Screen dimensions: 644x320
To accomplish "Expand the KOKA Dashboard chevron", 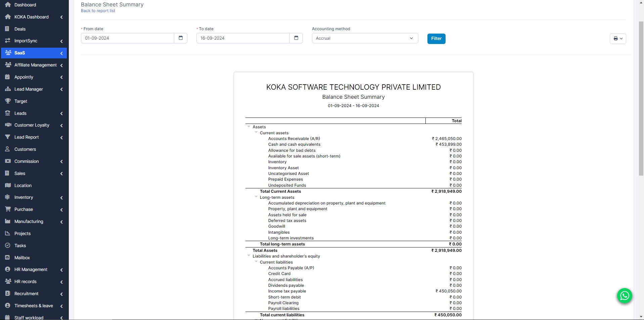I will [x=61, y=17].
